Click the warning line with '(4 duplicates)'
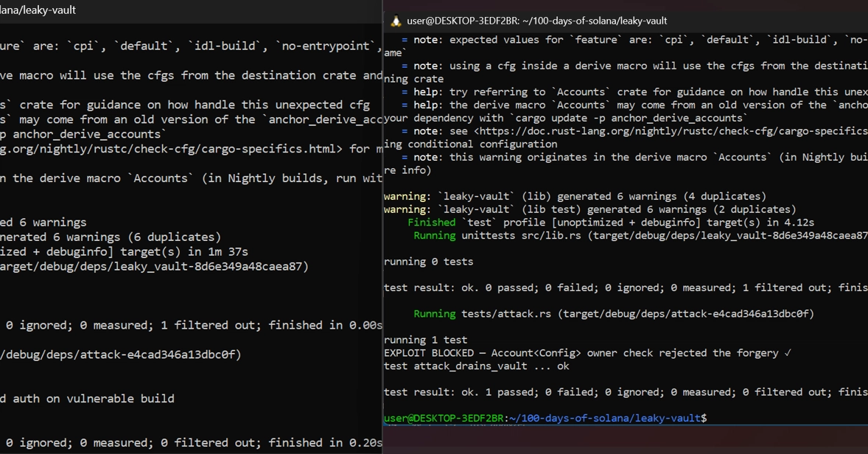This screenshot has width=868, height=454. [575, 196]
